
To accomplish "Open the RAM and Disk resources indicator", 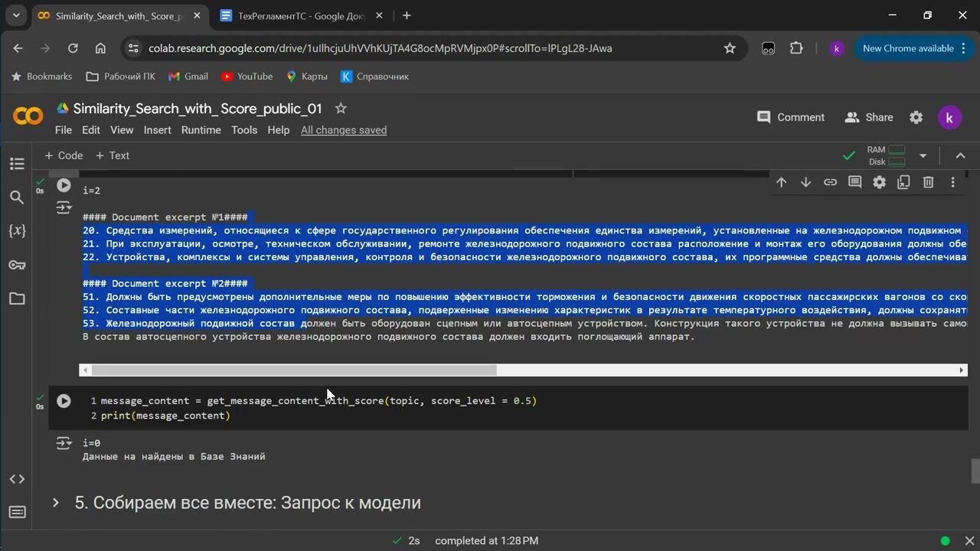I will click(886, 155).
